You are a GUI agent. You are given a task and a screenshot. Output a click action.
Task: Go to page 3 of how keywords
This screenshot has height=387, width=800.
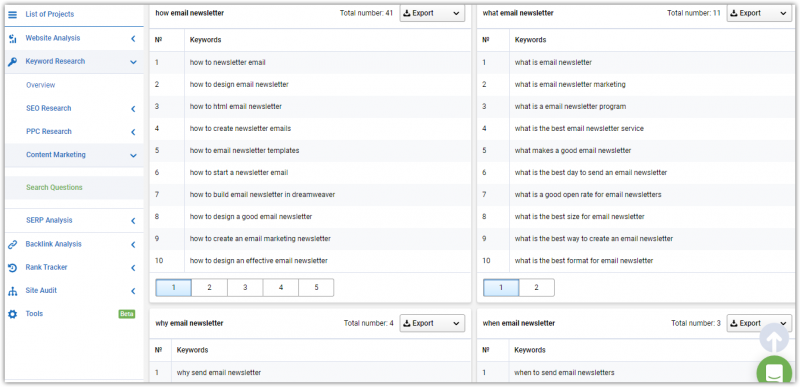tap(245, 288)
